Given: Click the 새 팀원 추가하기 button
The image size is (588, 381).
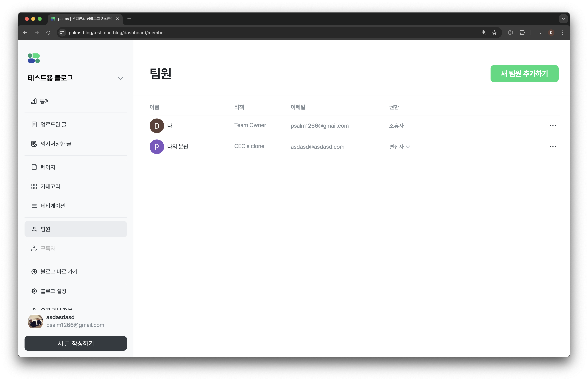Looking at the screenshot, I should coord(524,74).
